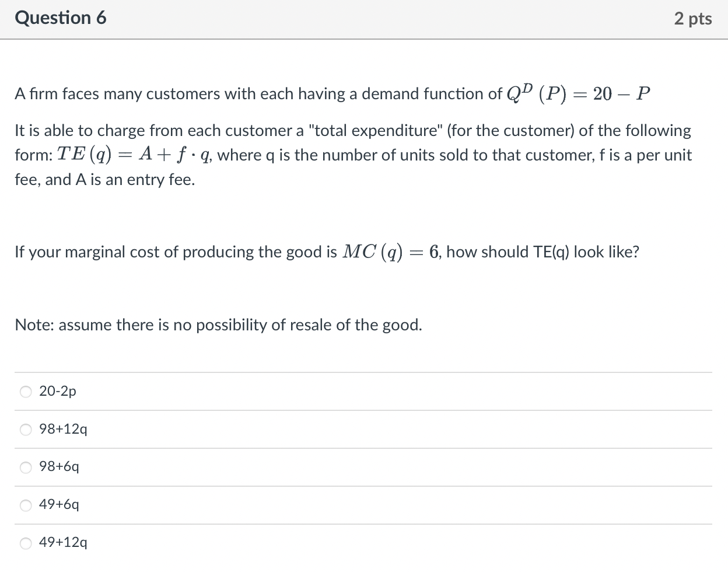Image resolution: width=728 pixels, height=572 pixels.
Task: Select the 20-2p radio button
Action: tap(26, 392)
